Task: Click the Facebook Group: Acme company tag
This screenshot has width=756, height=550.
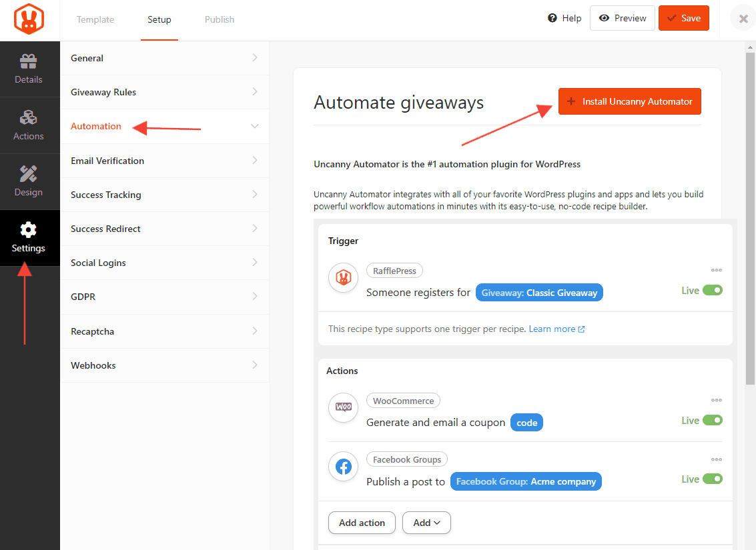Action: [x=526, y=481]
